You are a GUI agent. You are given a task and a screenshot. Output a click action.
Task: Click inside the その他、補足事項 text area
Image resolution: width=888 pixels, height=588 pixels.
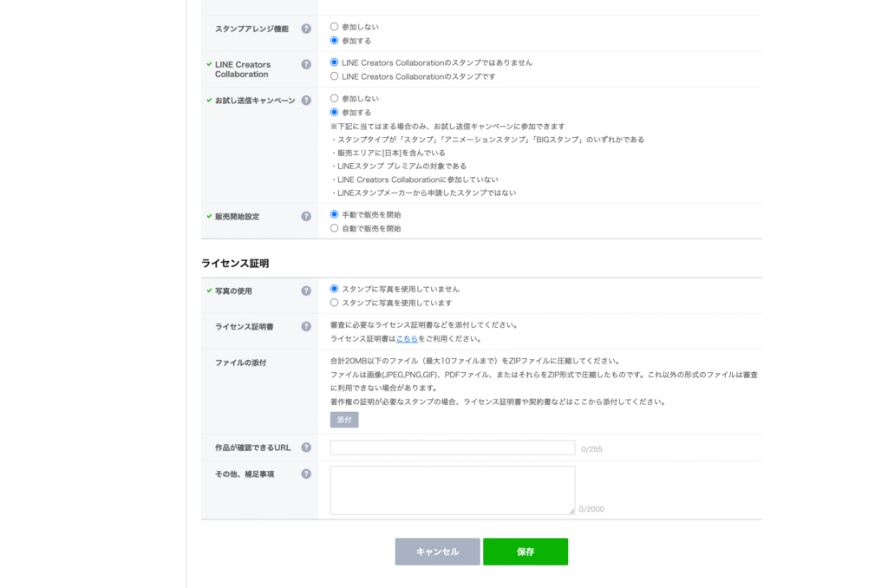coord(453,488)
